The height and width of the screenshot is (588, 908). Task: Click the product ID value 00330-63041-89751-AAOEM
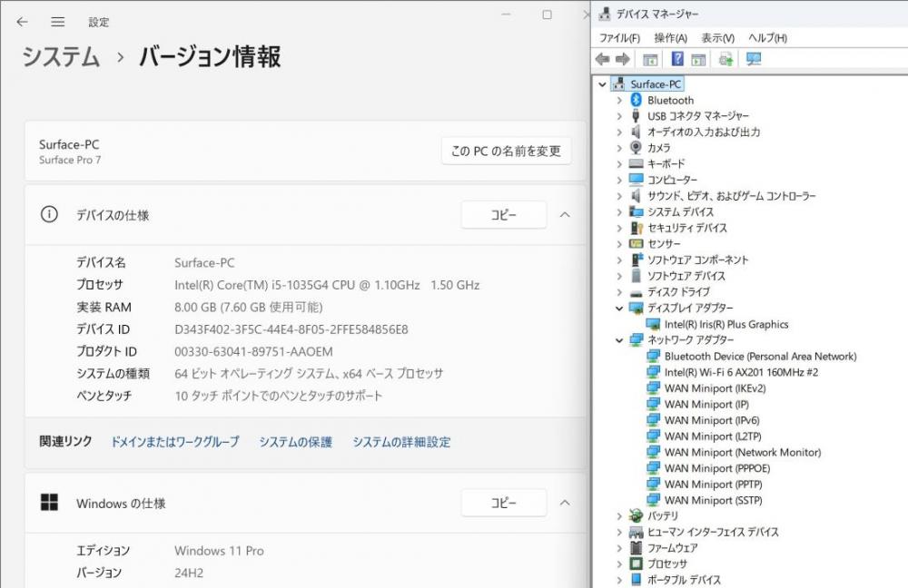click(253, 351)
